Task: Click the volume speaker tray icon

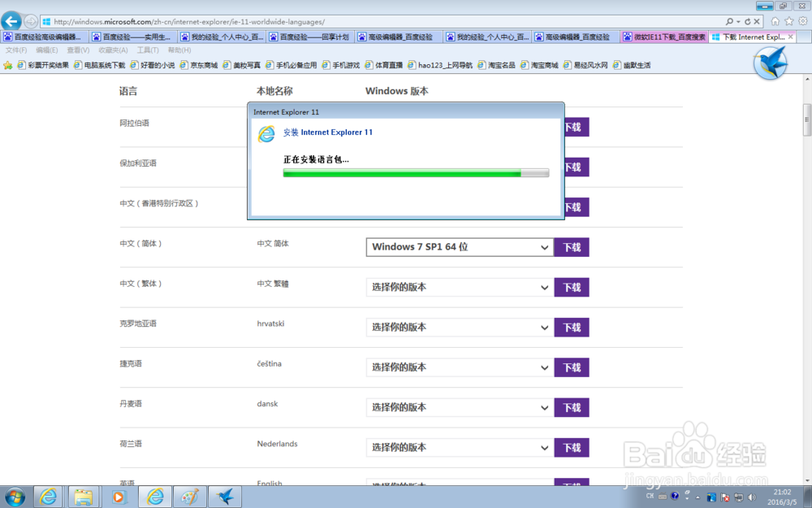Action: [752, 497]
